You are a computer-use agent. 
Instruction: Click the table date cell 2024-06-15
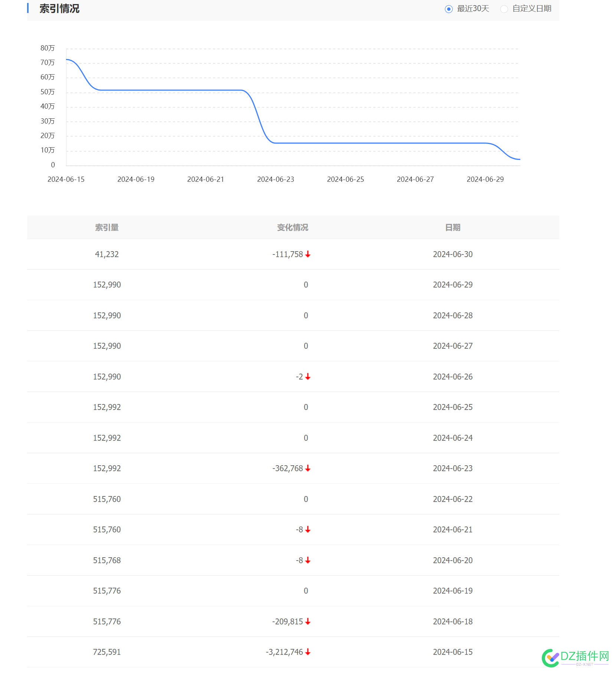(453, 652)
